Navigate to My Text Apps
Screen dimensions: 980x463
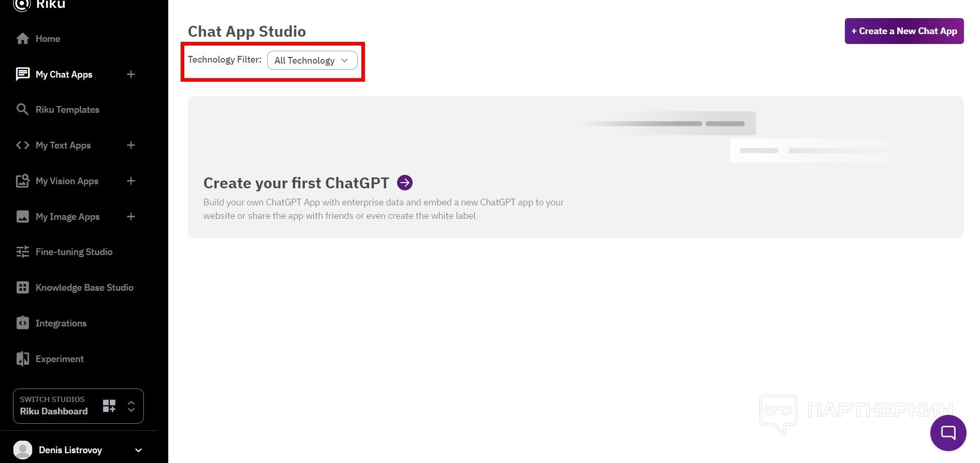(x=63, y=145)
